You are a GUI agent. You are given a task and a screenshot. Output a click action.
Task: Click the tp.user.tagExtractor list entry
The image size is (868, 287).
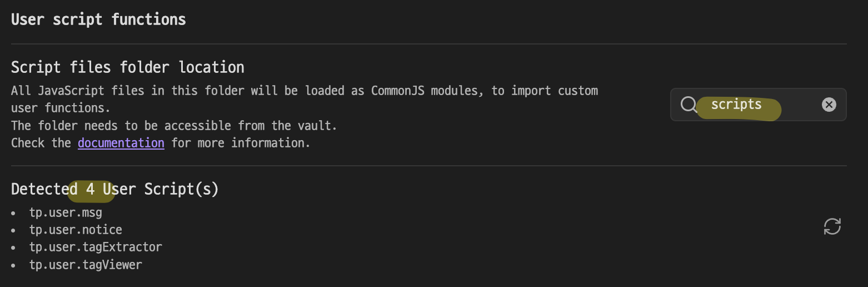[x=96, y=247]
